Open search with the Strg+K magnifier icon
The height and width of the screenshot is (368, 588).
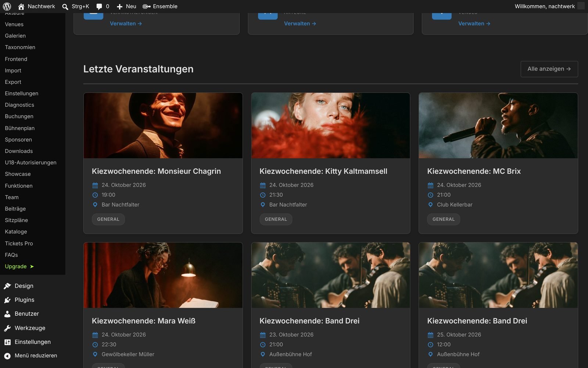tap(65, 6)
